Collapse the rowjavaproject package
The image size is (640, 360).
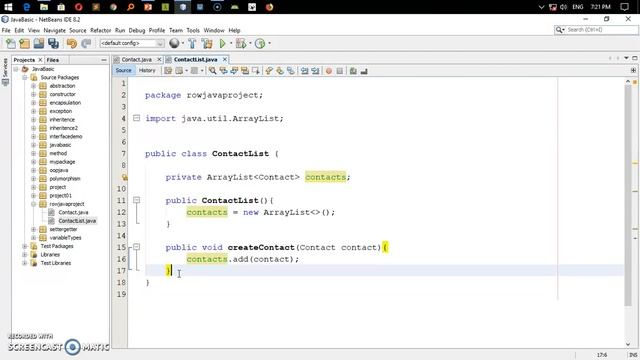[x=33, y=204]
